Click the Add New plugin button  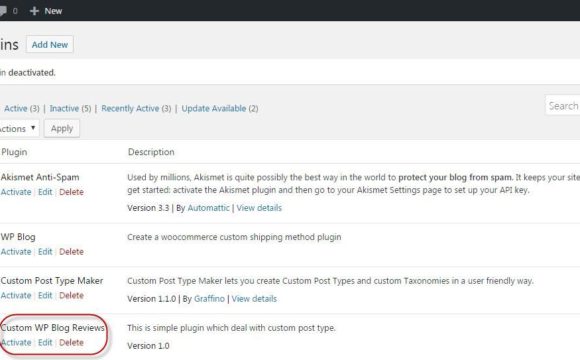(50, 45)
